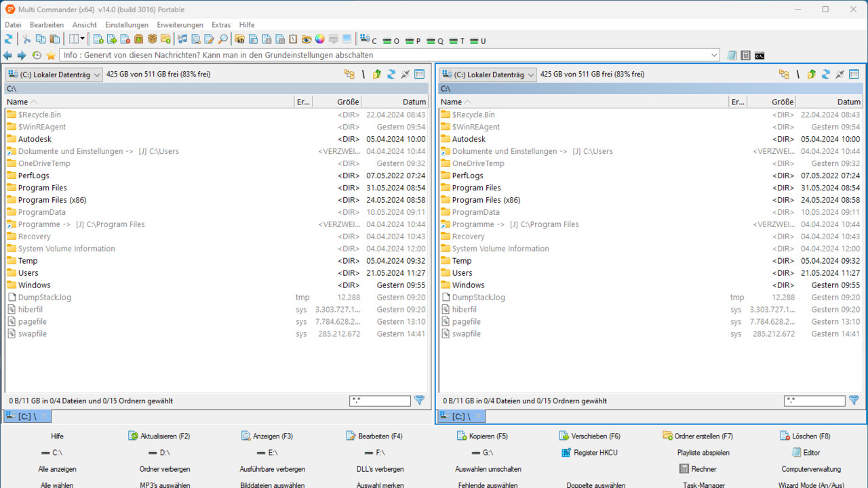This screenshot has height=488, width=868.
Task: Click the yellow favorites star icon
Action: click(x=51, y=56)
